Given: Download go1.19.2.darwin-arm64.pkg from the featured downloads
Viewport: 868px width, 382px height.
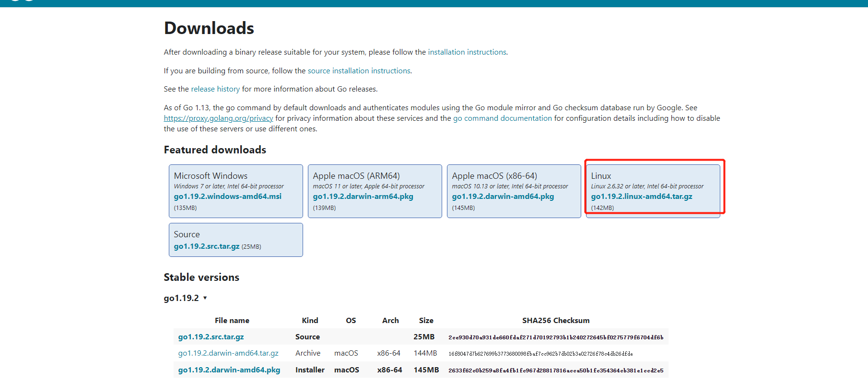Looking at the screenshot, I should (x=363, y=196).
